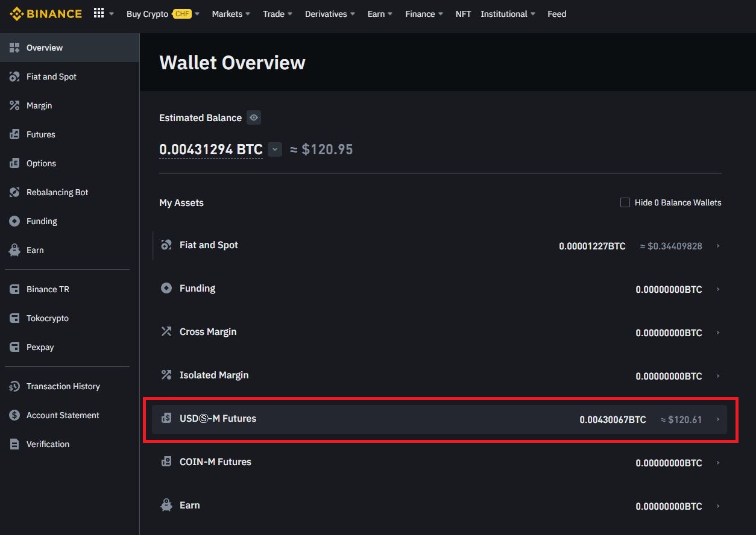Expand the Derivatives dropdown menu

coord(329,14)
